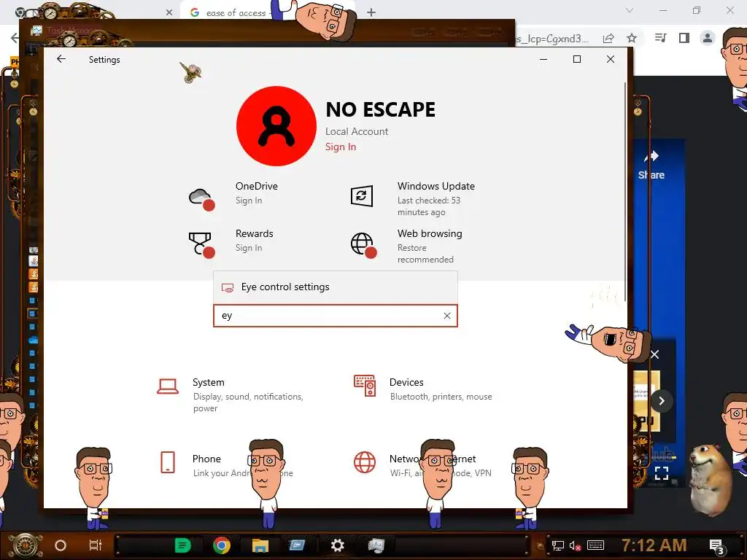The image size is (747, 560).
Task: Click the System laptop icon
Action: [168, 386]
